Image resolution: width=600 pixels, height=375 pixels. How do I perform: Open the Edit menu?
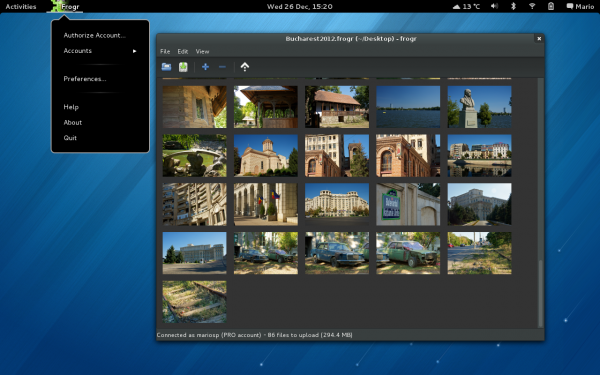pos(183,51)
